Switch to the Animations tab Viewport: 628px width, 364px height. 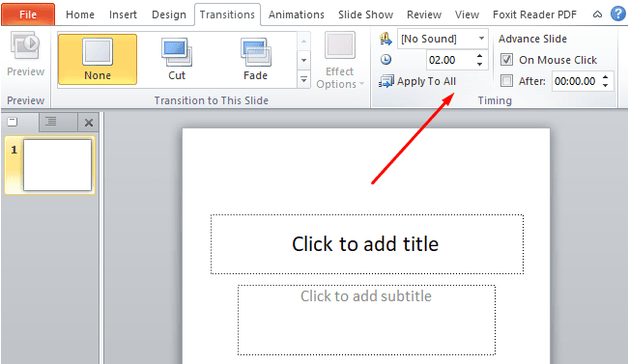tap(297, 14)
